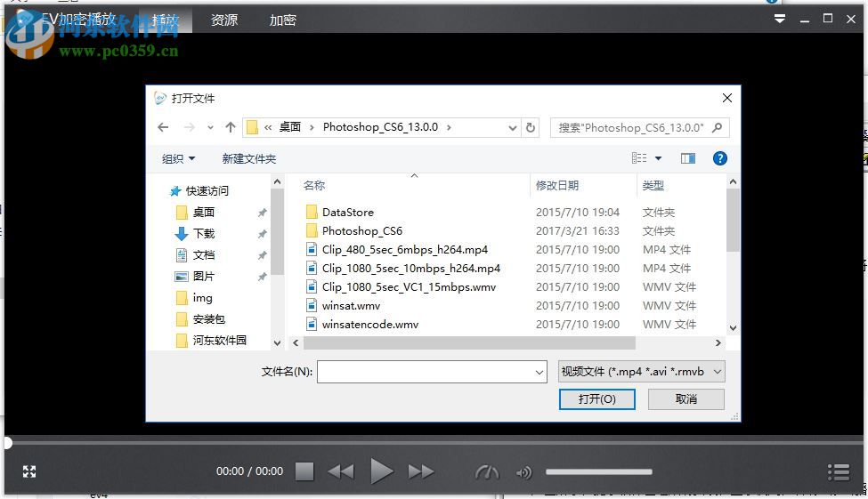This screenshot has height=499, width=868.
Task: Unpin 桌面 from quick access
Action: pyautogui.click(x=262, y=213)
